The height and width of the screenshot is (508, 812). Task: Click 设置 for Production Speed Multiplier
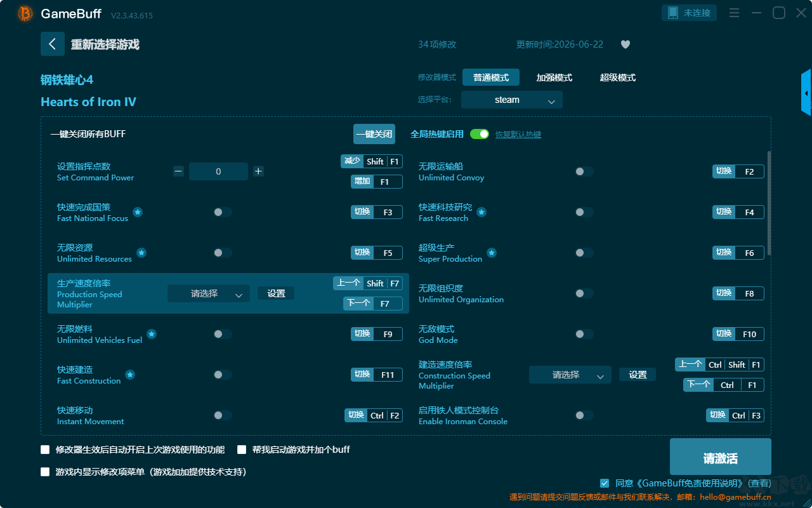(276, 293)
